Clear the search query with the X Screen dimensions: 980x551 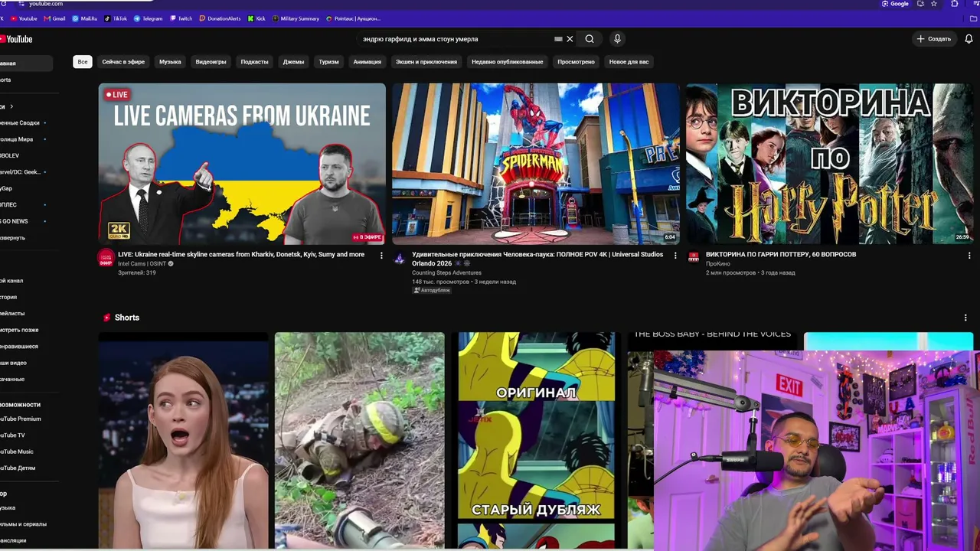[570, 39]
